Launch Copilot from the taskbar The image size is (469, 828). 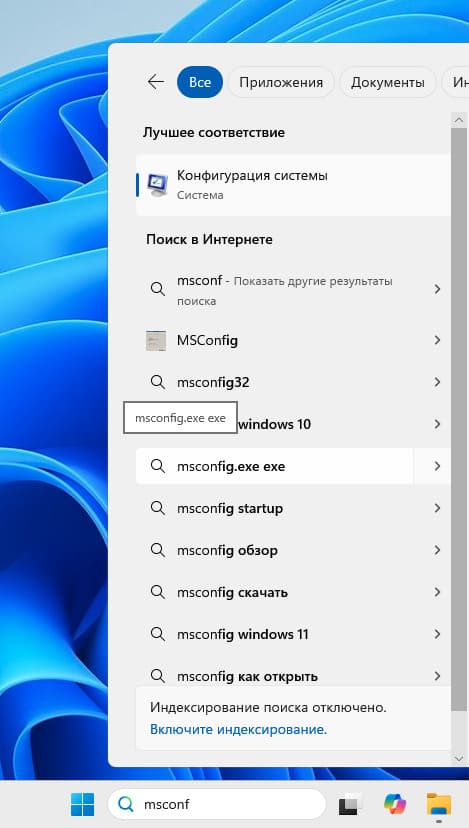(395, 804)
